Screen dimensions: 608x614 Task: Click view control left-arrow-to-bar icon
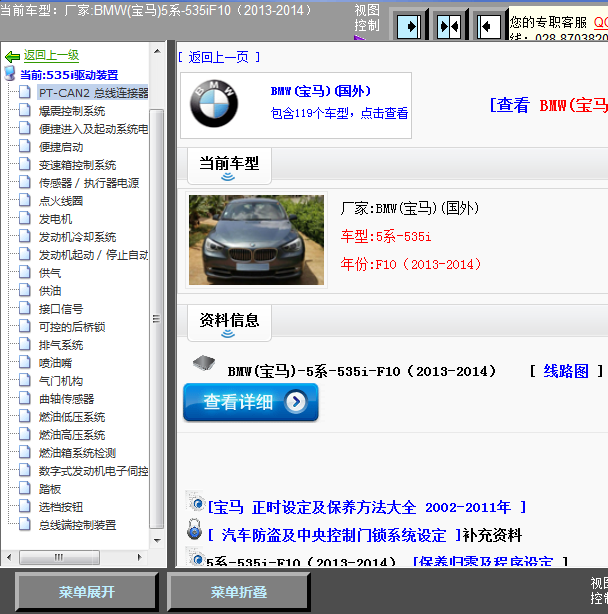click(489, 27)
